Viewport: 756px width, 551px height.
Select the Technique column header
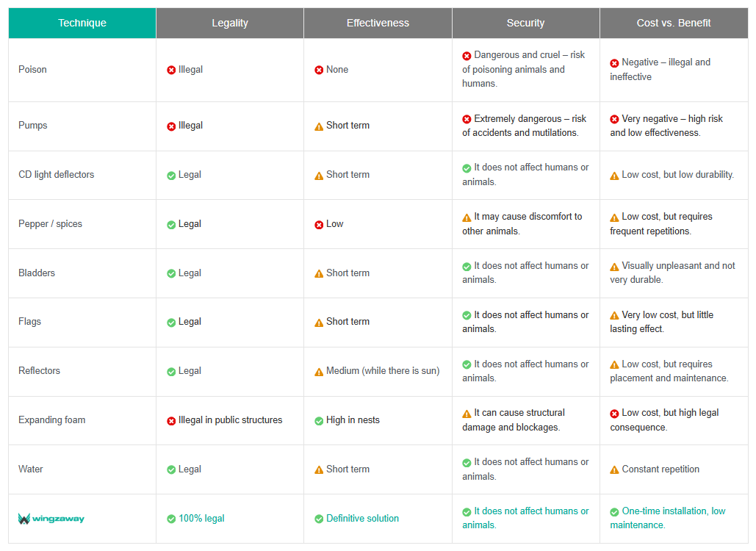tap(82, 23)
